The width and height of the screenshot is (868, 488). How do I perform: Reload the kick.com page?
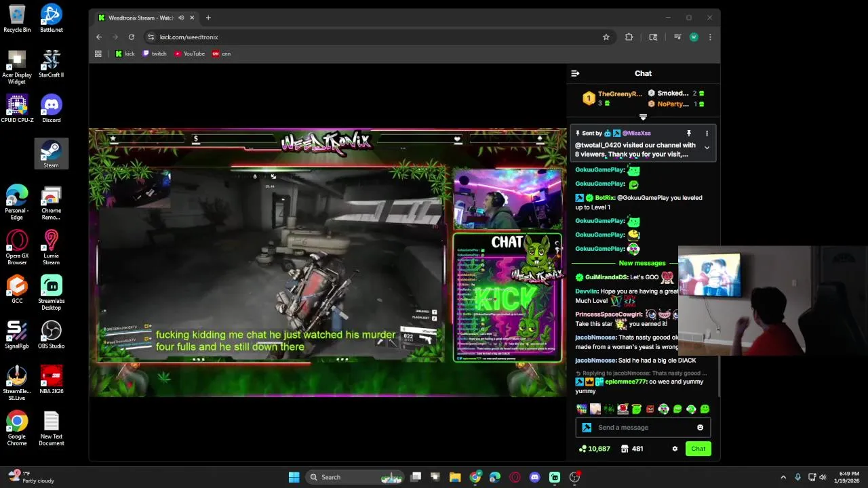tap(132, 37)
